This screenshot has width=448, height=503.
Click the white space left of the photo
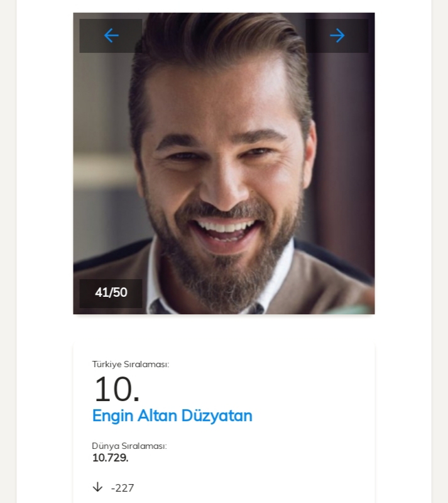tap(45, 163)
